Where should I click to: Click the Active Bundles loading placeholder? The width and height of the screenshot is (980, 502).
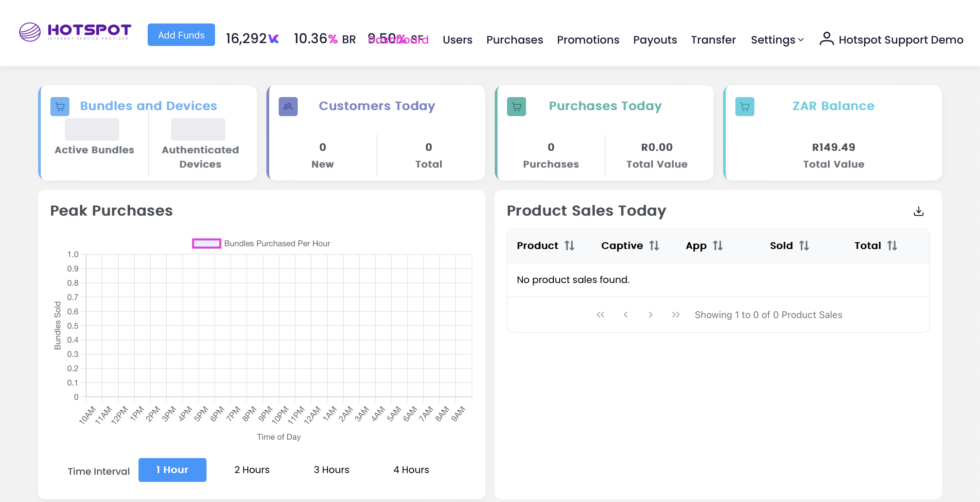[x=92, y=129]
